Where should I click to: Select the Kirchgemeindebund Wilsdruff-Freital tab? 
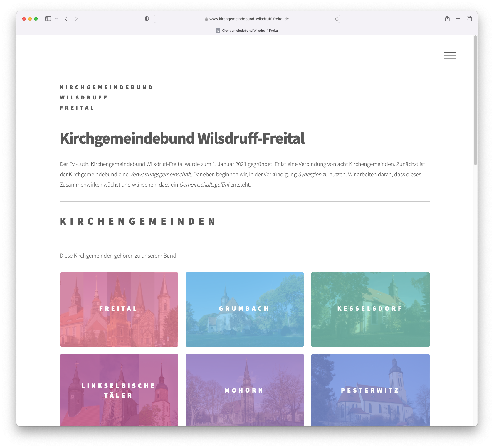click(x=247, y=31)
